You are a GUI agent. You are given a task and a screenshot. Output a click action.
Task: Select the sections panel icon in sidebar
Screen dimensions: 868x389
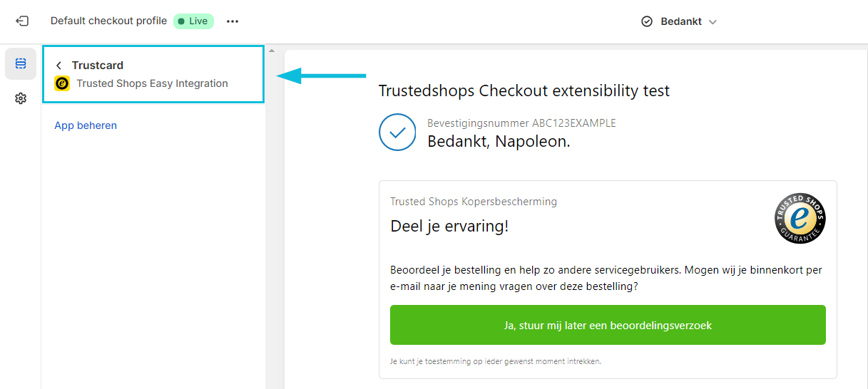(21, 63)
